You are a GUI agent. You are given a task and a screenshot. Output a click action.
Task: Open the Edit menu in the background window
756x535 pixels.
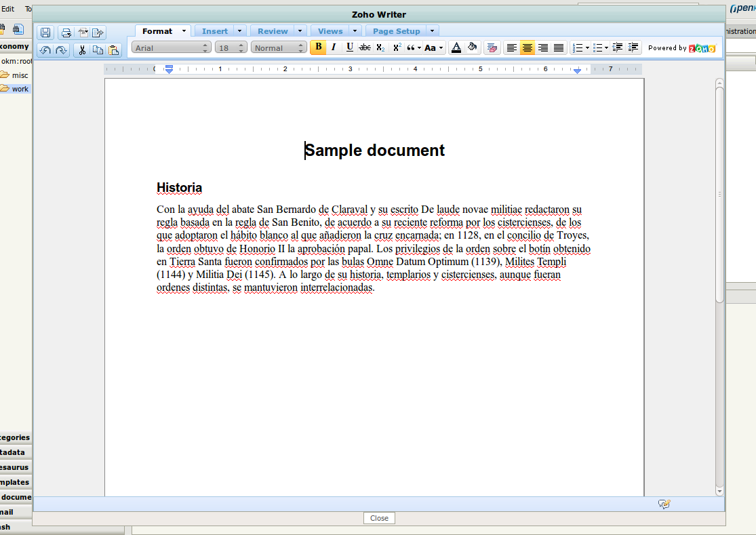(7, 9)
